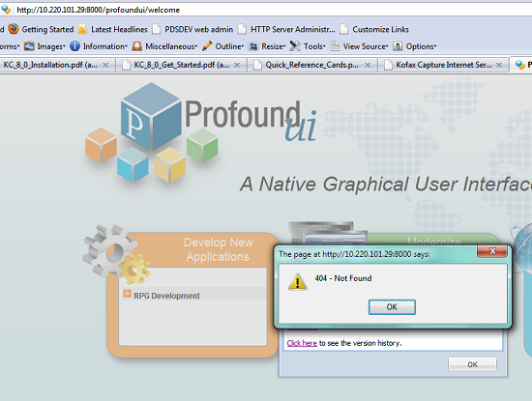This screenshot has height=401, width=532.
Task: Click the Options panel icon
Action: click(x=398, y=46)
